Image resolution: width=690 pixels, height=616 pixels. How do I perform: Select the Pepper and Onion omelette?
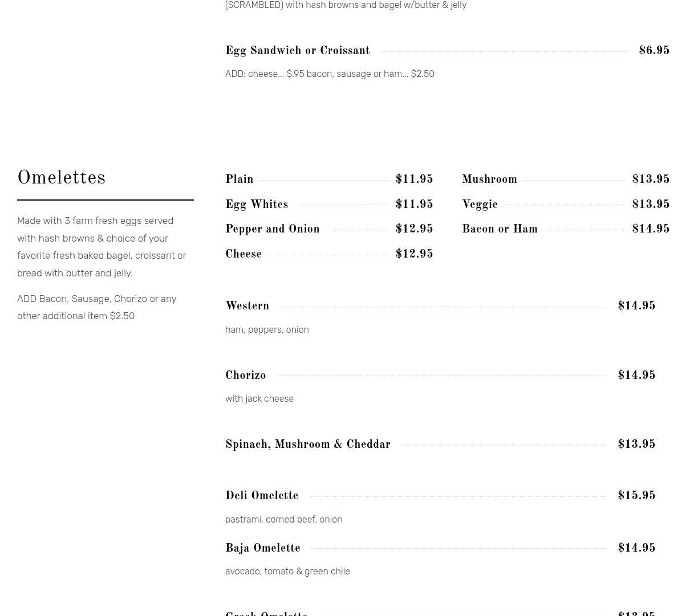[273, 230]
